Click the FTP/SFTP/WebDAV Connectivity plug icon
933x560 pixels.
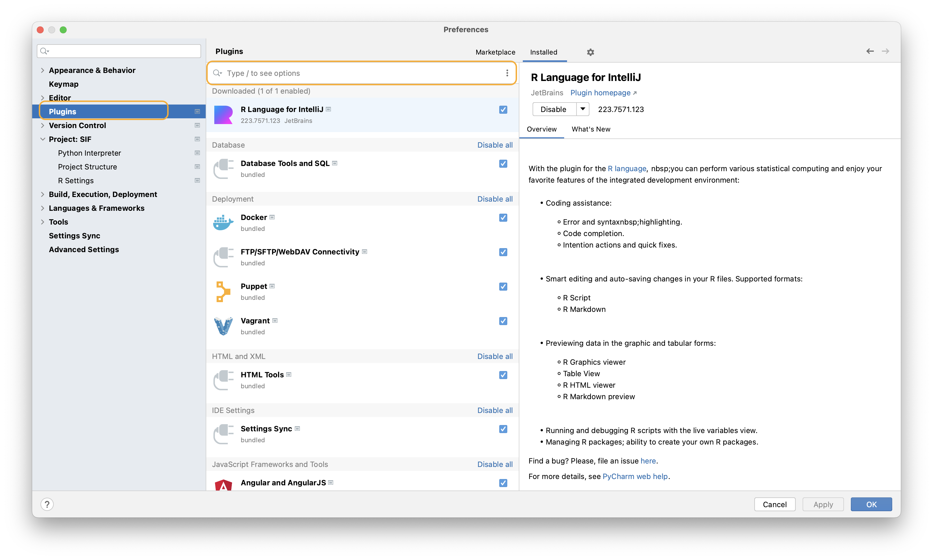[223, 257]
